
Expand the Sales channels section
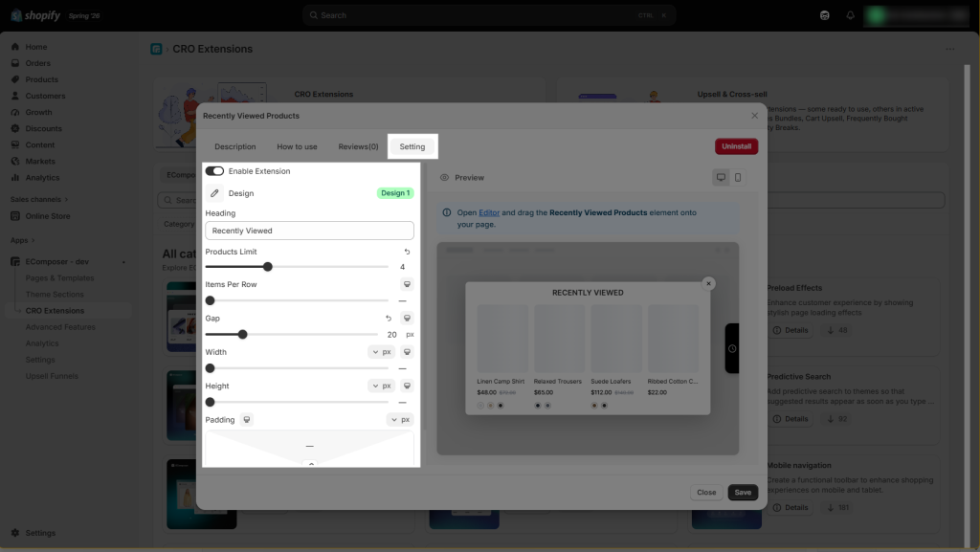[38, 199]
